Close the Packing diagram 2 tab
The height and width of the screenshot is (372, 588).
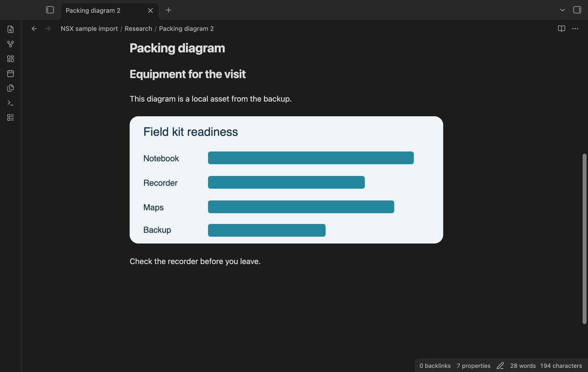[150, 10]
